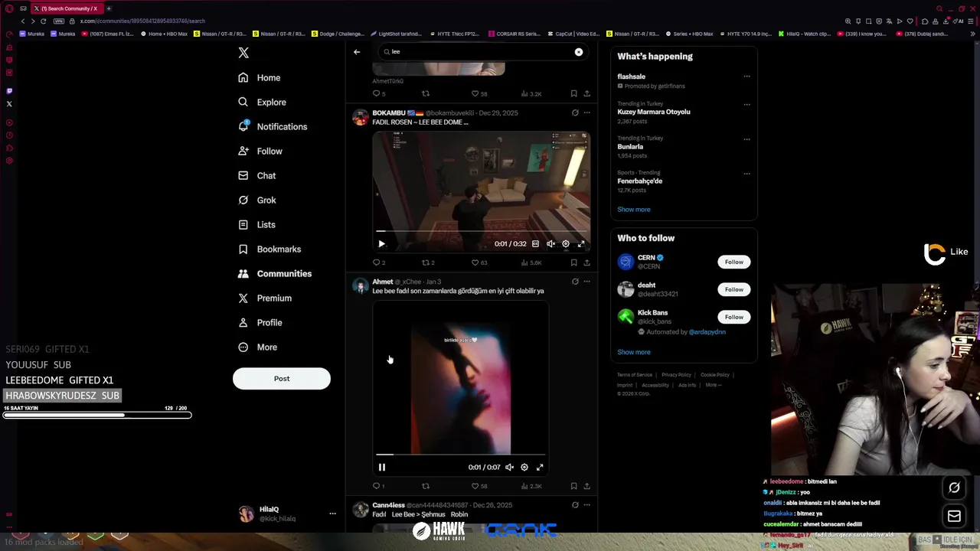Follow the CERN account
Image resolution: width=980 pixels, height=551 pixels.
[x=733, y=262]
